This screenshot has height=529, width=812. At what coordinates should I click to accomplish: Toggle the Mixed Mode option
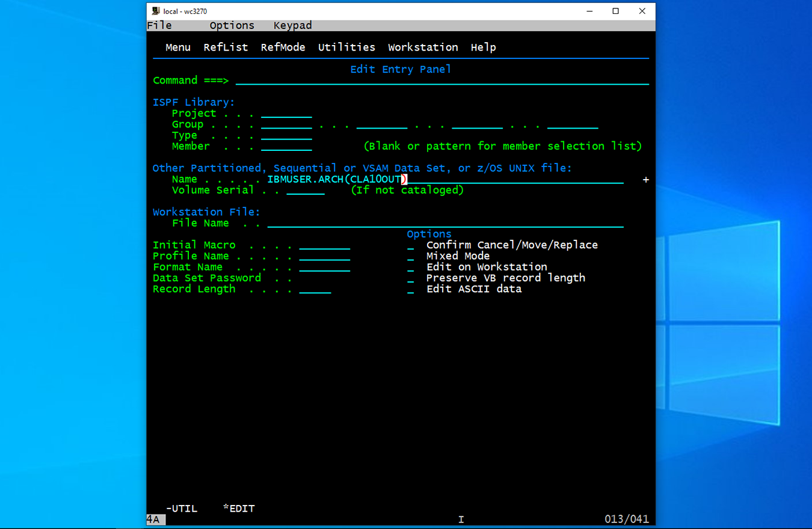pyautogui.click(x=410, y=256)
